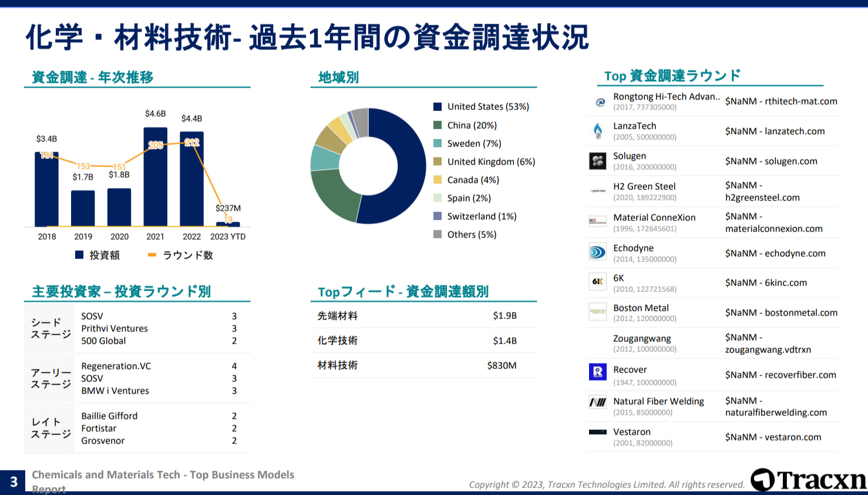Open the recoverfiber.com link text
The image size is (868, 495).
pos(800,375)
